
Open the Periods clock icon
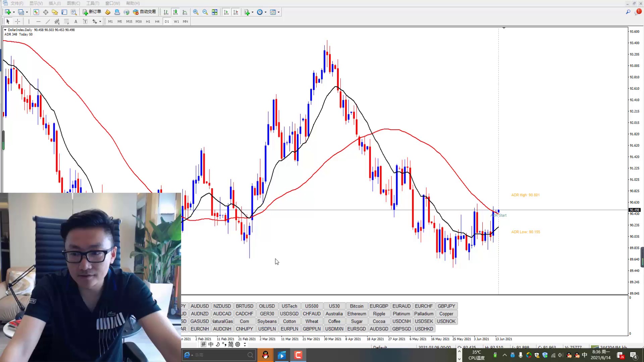point(260,12)
